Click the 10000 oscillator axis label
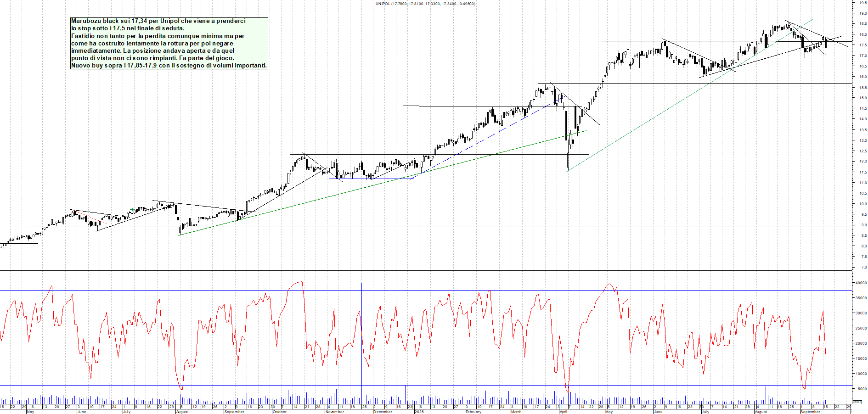This screenshot has width=868, height=414. tap(861, 374)
